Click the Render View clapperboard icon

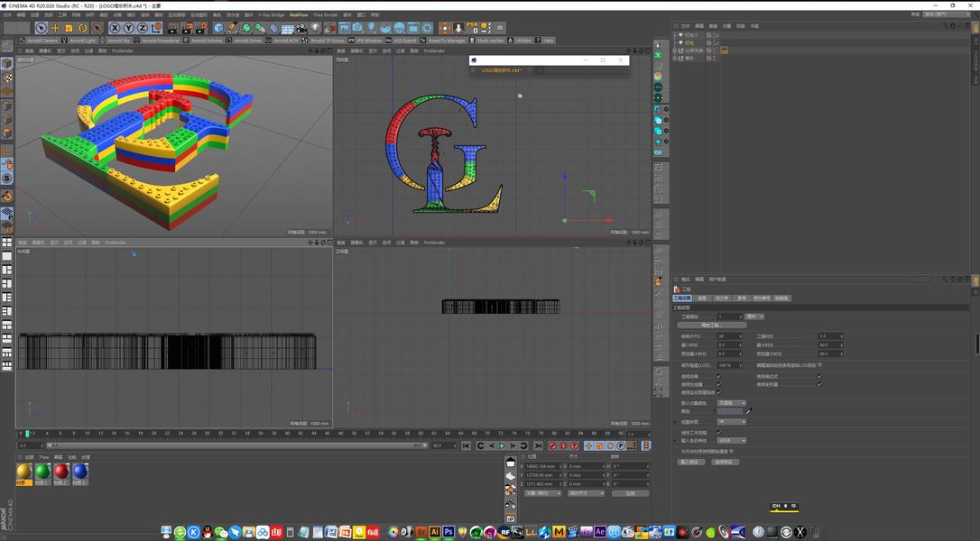tap(172, 27)
